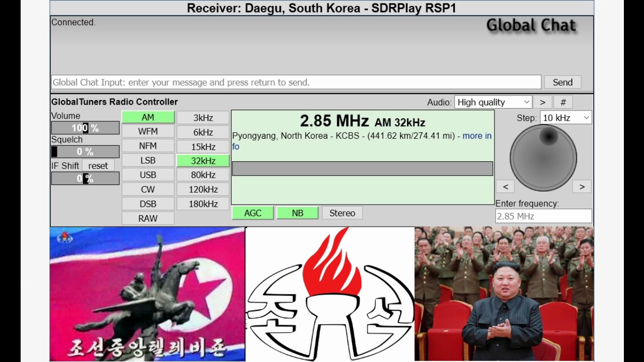Image resolution: width=644 pixels, height=362 pixels.
Task: Set bandwidth filter to 3kHz
Action: point(203,118)
